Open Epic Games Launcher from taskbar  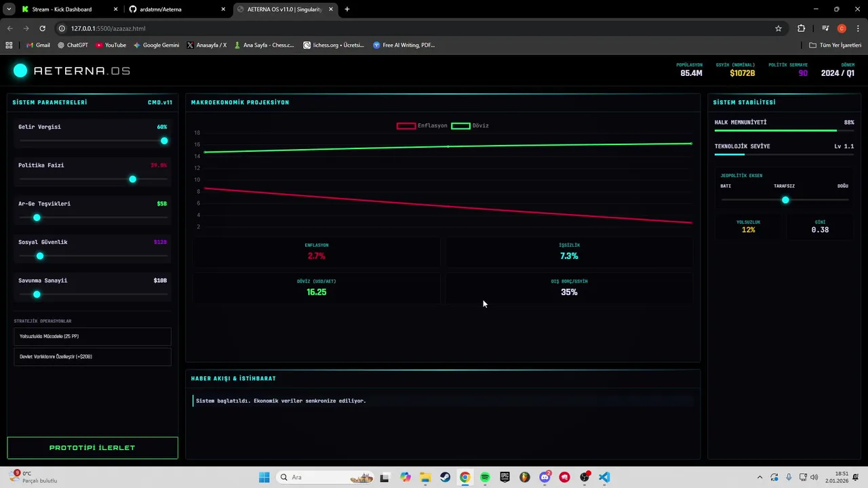point(505,477)
